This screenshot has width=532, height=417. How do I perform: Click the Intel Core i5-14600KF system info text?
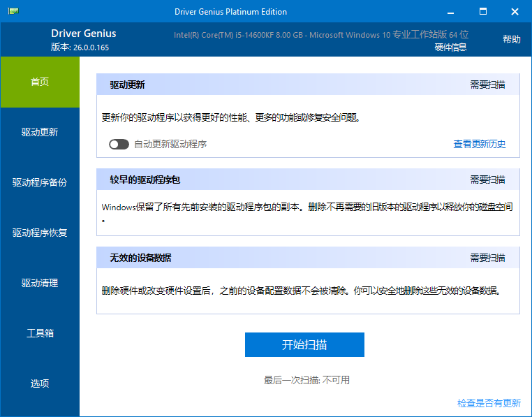(x=321, y=35)
